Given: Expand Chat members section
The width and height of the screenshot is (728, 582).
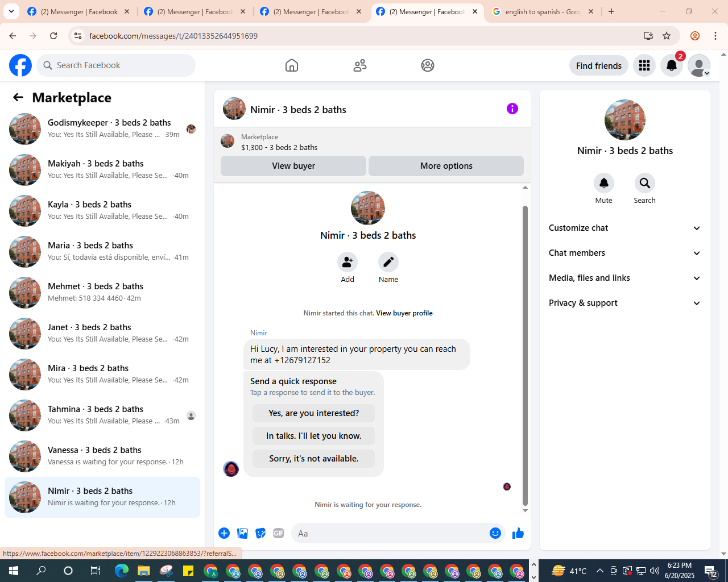Looking at the screenshot, I should 625,253.
